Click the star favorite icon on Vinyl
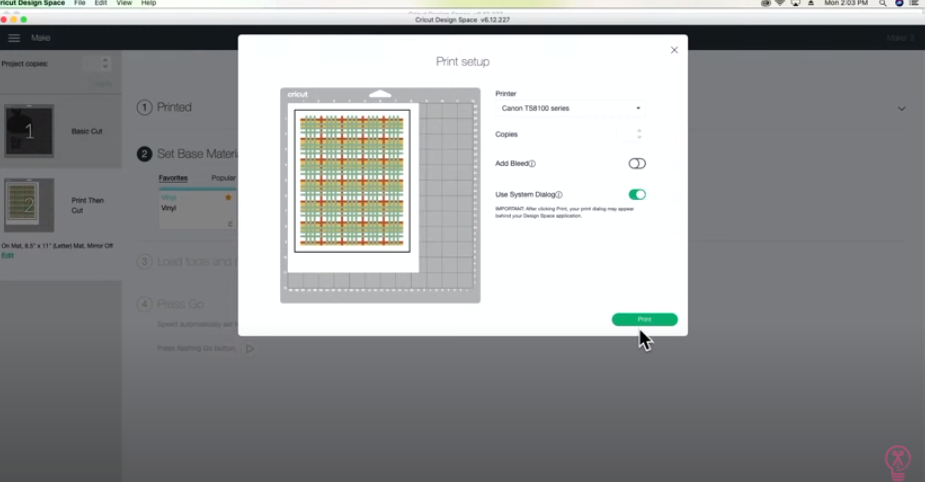The width and height of the screenshot is (925, 482). click(x=228, y=198)
